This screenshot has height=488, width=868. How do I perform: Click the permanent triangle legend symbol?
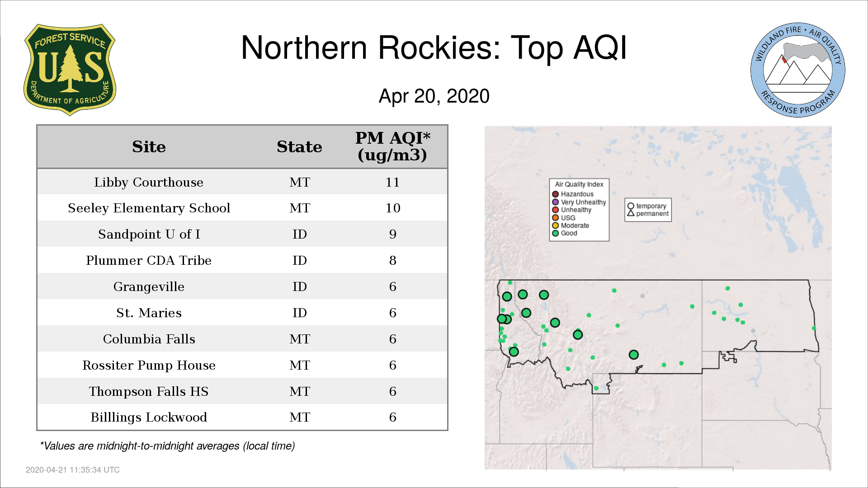click(x=631, y=213)
